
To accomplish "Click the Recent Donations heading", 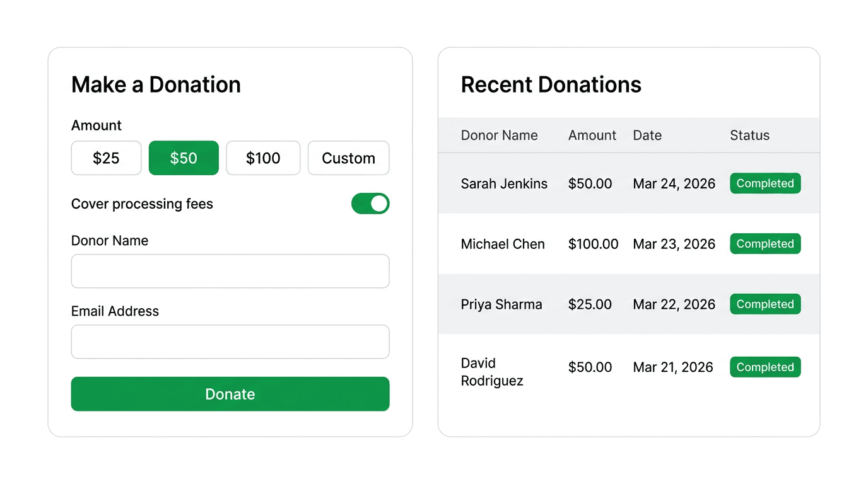I will pos(551,84).
